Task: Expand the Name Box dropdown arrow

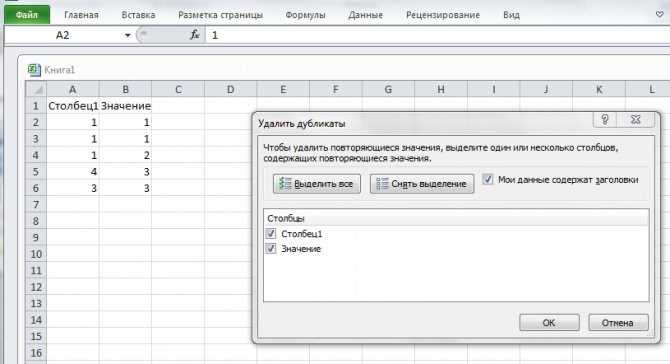Action: (x=127, y=35)
